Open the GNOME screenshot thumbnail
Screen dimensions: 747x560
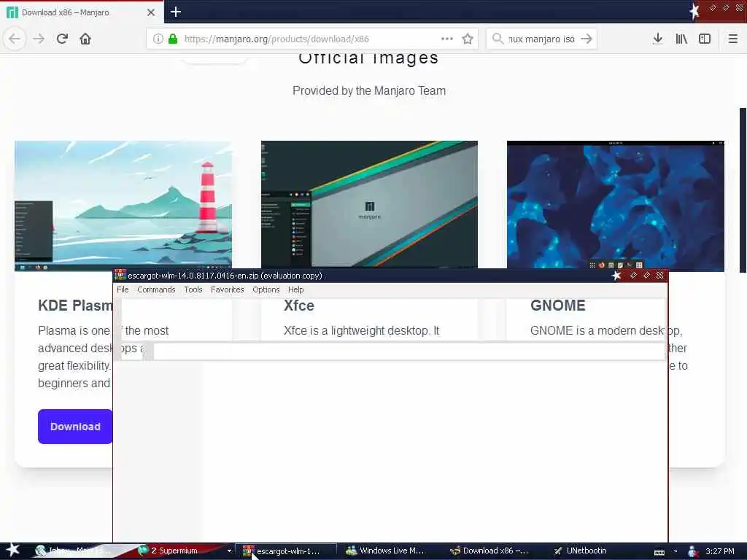[x=616, y=206]
